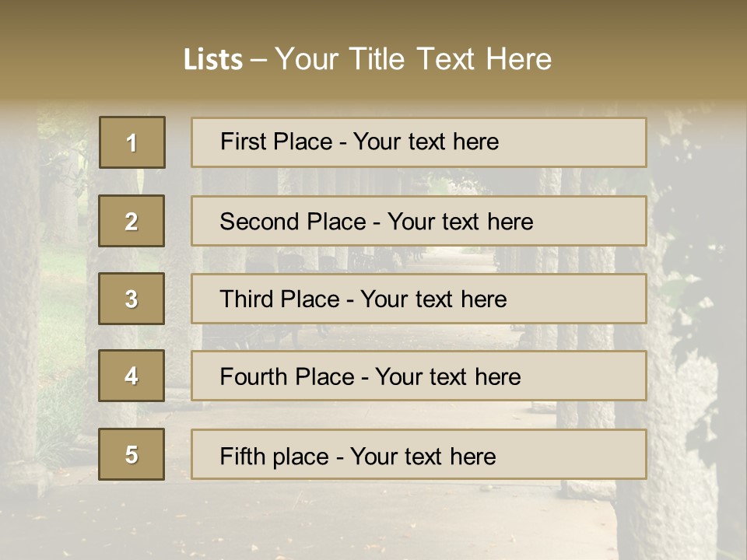Click the number 3 list marker
Viewport: 747px width, 560px height.
(x=132, y=299)
